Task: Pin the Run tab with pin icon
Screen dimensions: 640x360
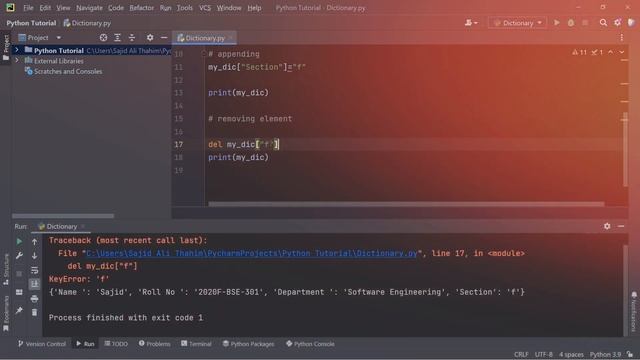Action: click(x=19, y=310)
